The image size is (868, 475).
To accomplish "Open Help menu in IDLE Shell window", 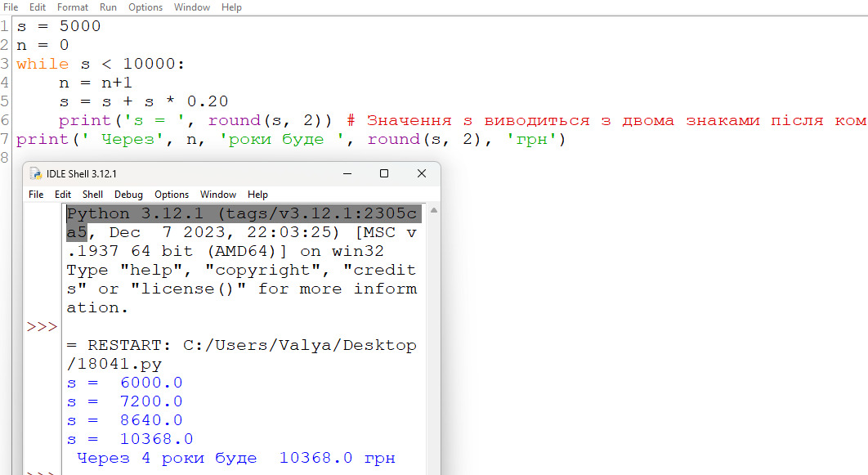I will (x=257, y=195).
